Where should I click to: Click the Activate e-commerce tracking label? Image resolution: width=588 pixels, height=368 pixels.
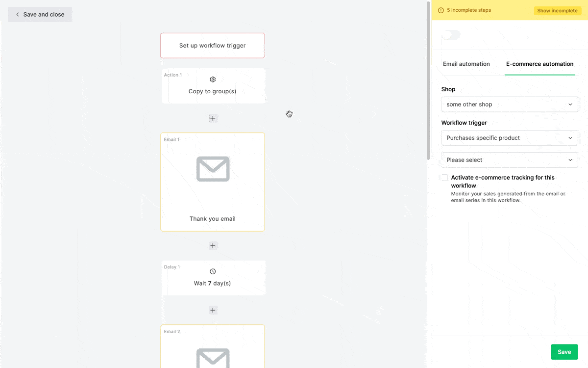pyautogui.click(x=503, y=182)
